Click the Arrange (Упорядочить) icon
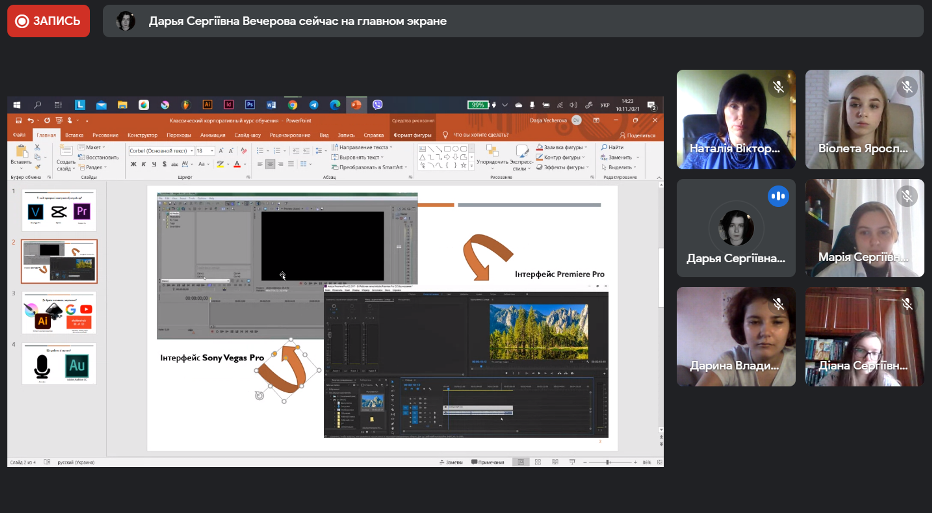Image resolution: width=932 pixels, height=513 pixels. point(491,152)
